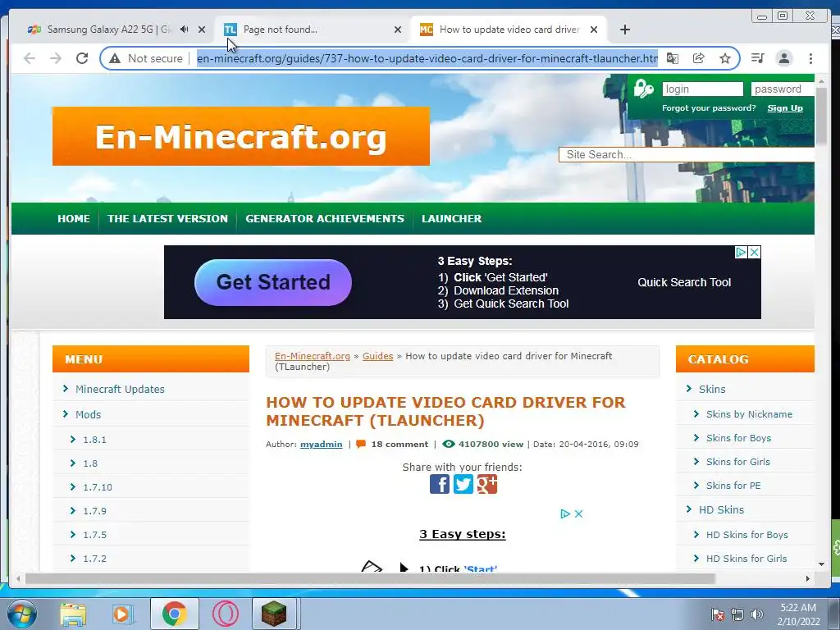The width and height of the screenshot is (840, 630).
Task: Open the En-Minecraft.org breadcrumb link
Action: pos(313,356)
